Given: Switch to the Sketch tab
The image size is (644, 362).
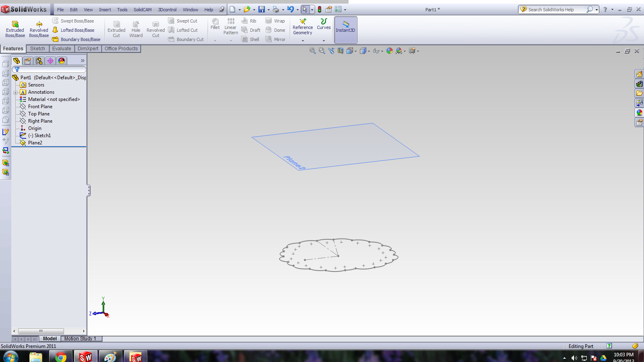Looking at the screenshot, I should click(37, 49).
